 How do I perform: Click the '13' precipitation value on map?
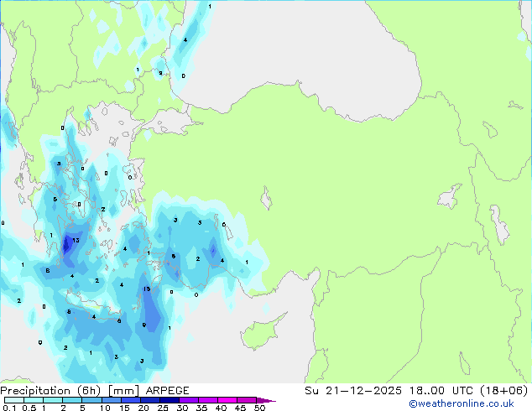pos(76,240)
